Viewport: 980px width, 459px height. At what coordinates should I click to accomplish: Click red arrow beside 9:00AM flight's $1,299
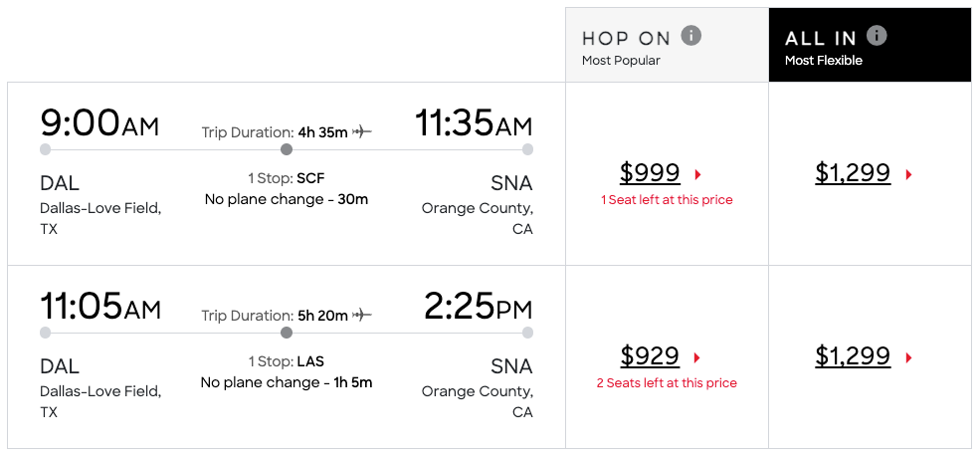coord(908,174)
